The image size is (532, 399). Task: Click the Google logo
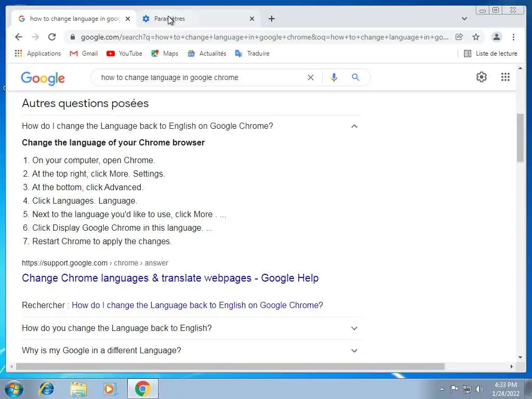tap(43, 78)
